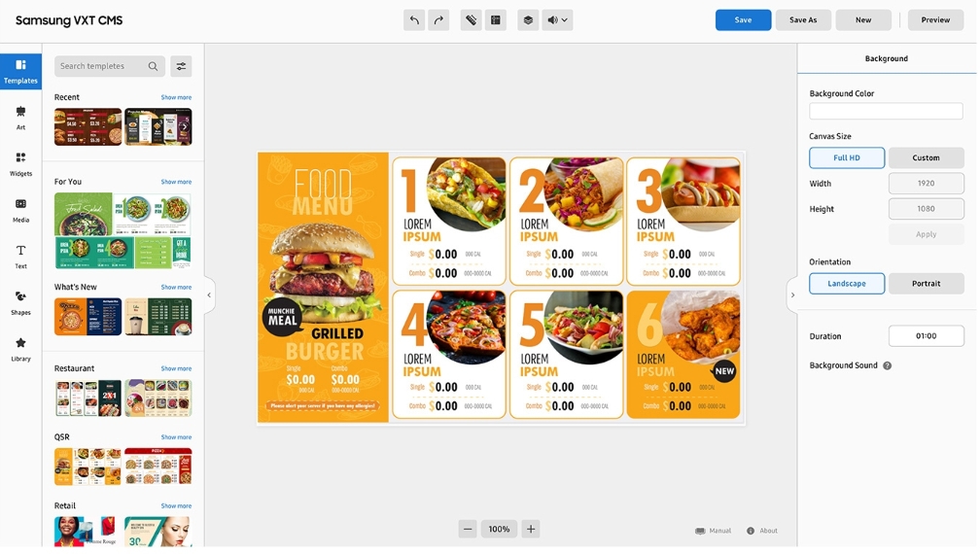Collapse the left templates panel arrow
This screenshot has height=554, width=980.
[209, 294]
